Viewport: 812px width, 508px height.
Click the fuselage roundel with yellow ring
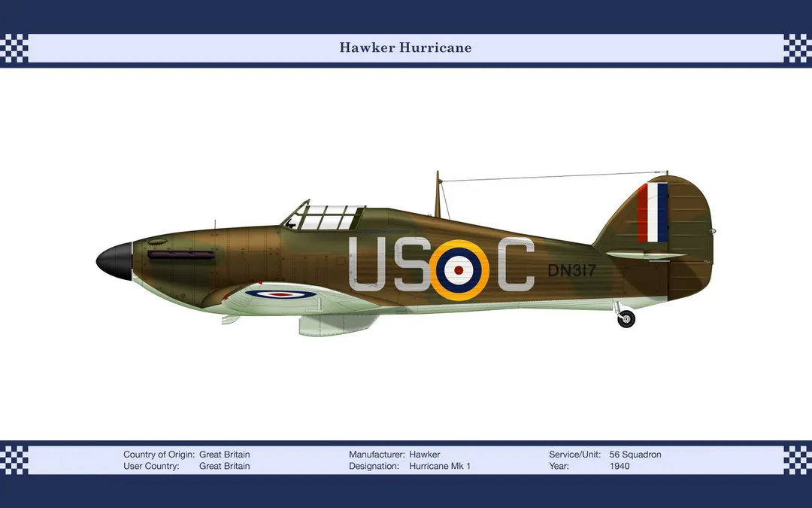459,270
